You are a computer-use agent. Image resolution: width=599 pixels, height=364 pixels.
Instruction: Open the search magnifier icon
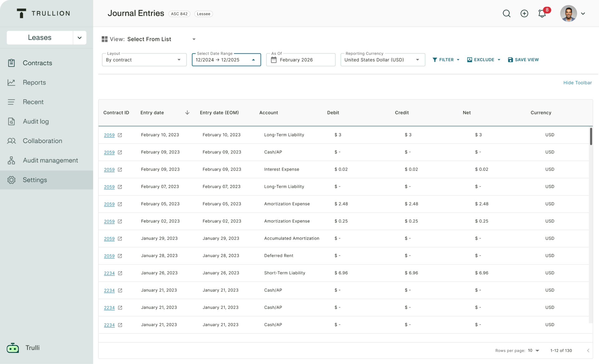[x=506, y=14]
